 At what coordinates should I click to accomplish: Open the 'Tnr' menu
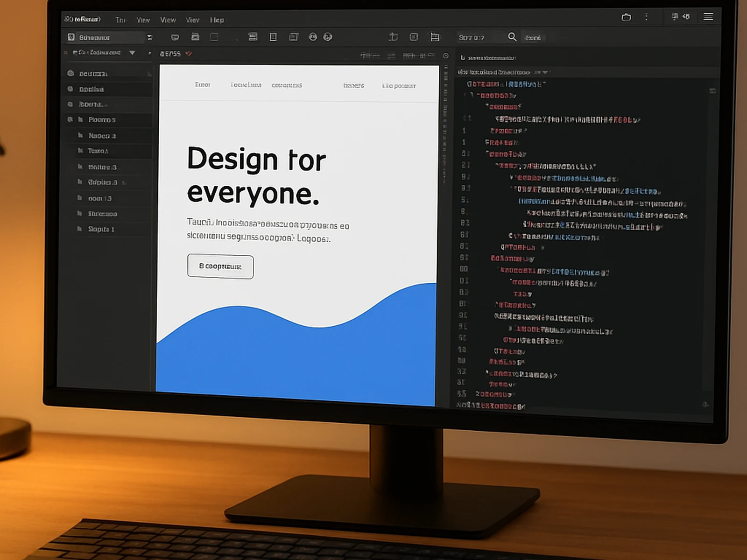[120, 20]
